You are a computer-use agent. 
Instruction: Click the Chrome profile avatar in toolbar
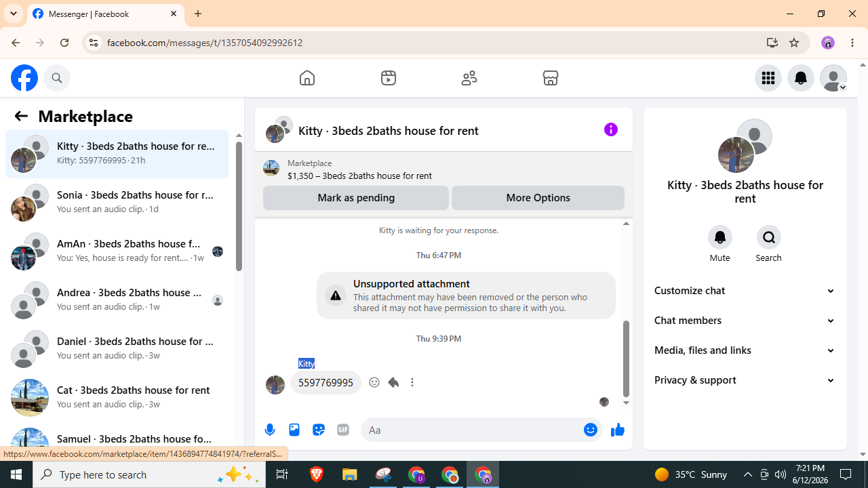[828, 43]
